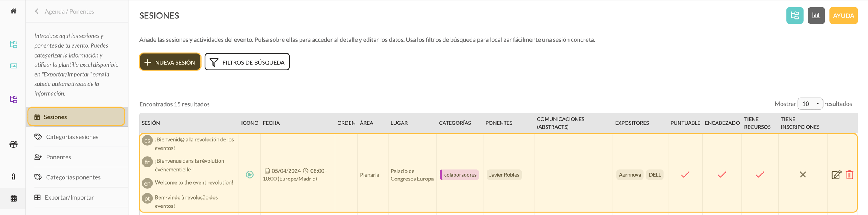This screenshot has height=215, width=868.
Task: Click the Nueva Sesión button
Action: 170,62
